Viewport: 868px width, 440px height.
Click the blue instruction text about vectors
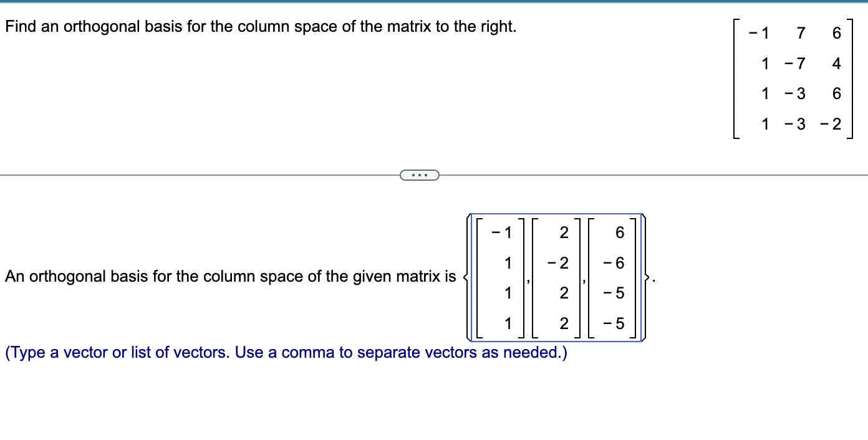(284, 352)
